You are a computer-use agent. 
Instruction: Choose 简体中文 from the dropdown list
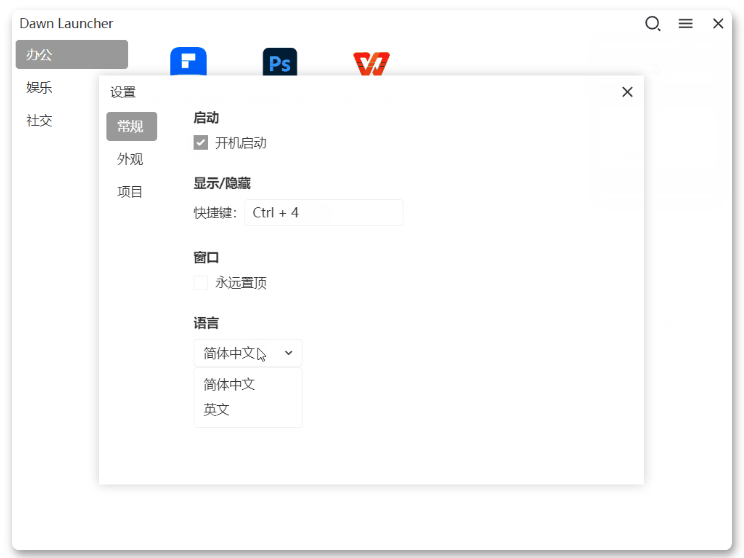pos(230,384)
